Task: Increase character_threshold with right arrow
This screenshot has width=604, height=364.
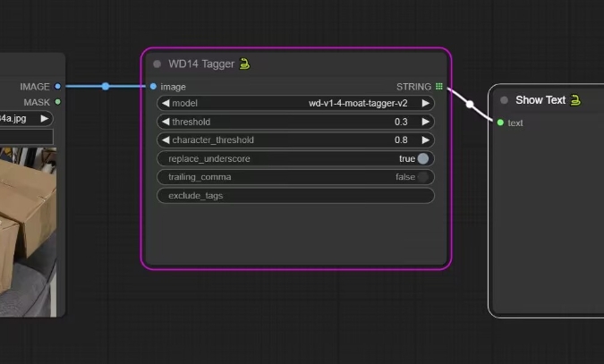Action: pyautogui.click(x=426, y=140)
